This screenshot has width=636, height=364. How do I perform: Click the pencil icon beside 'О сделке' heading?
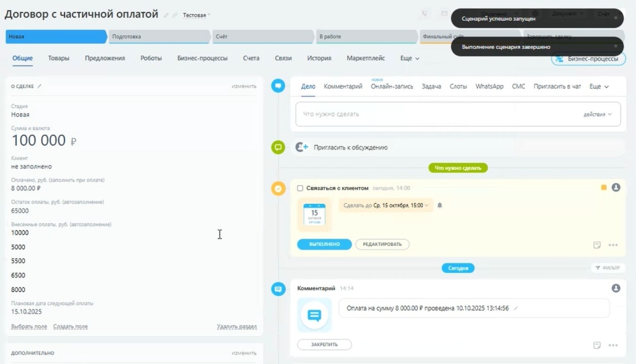pos(40,86)
